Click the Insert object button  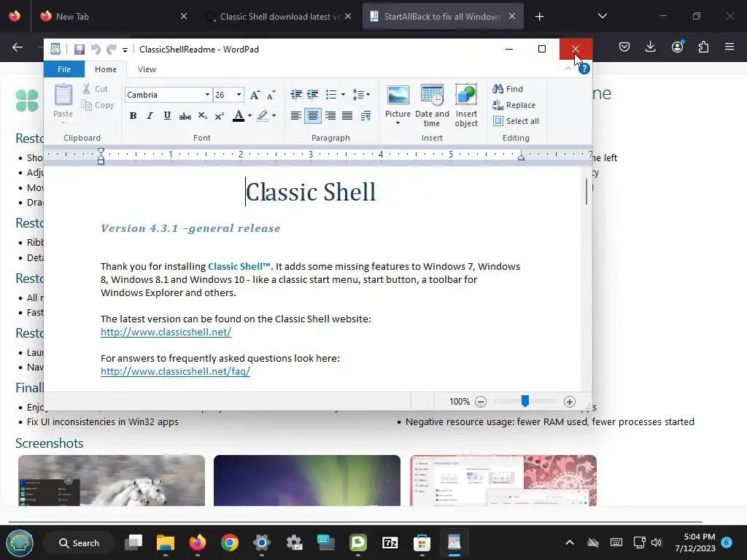coord(466,106)
